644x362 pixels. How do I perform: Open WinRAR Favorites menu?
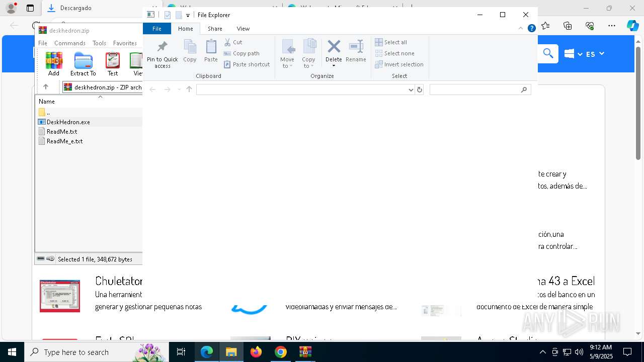[x=125, y=43]
